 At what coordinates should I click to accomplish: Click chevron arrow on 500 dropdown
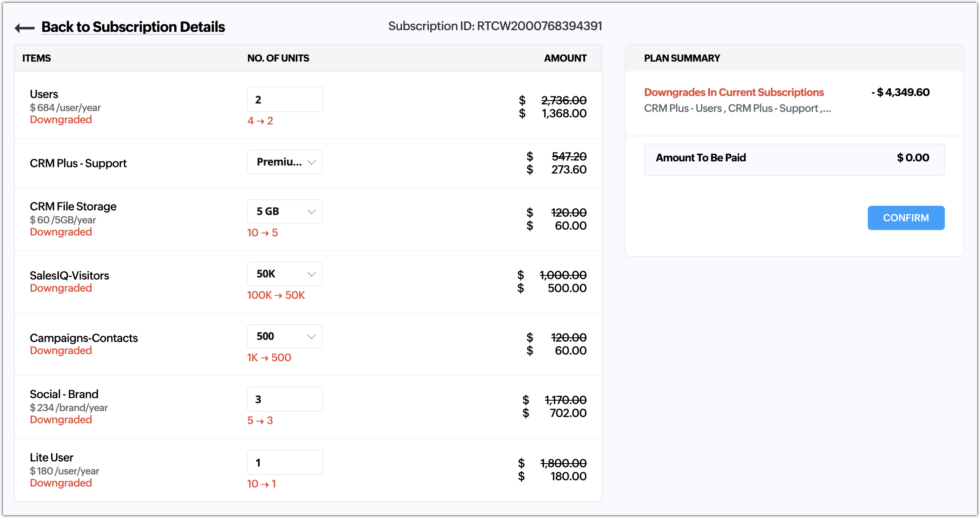pos(312,337)
